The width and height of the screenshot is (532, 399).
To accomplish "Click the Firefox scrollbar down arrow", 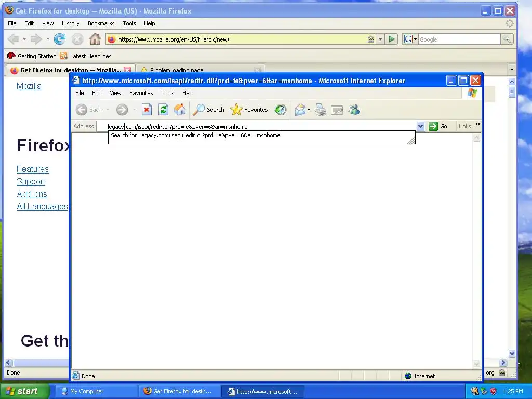I will click(x=512, y=353).
